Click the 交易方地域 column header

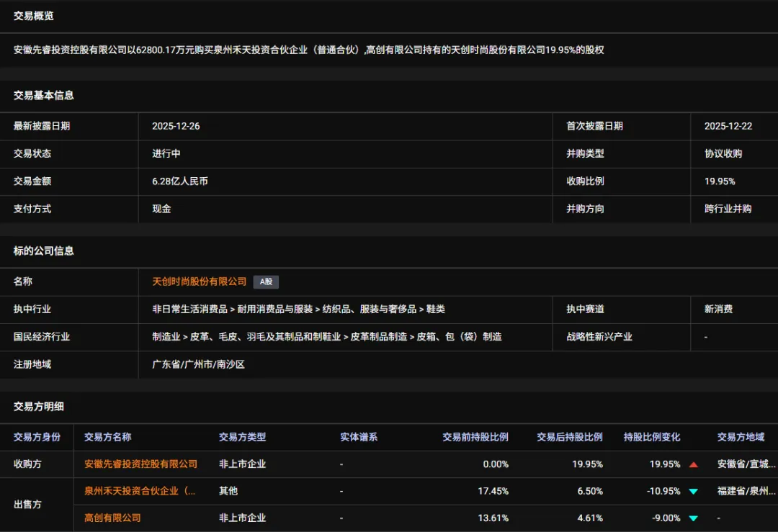[x=741, y=437]
